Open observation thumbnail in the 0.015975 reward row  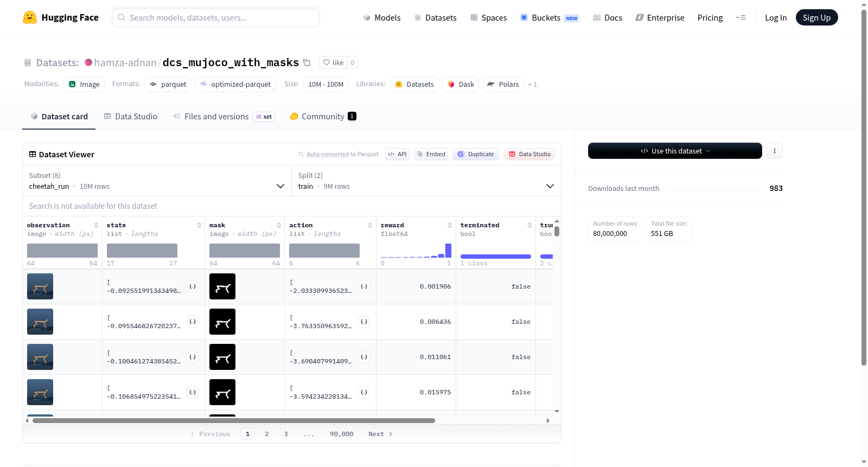pos(40,392)
